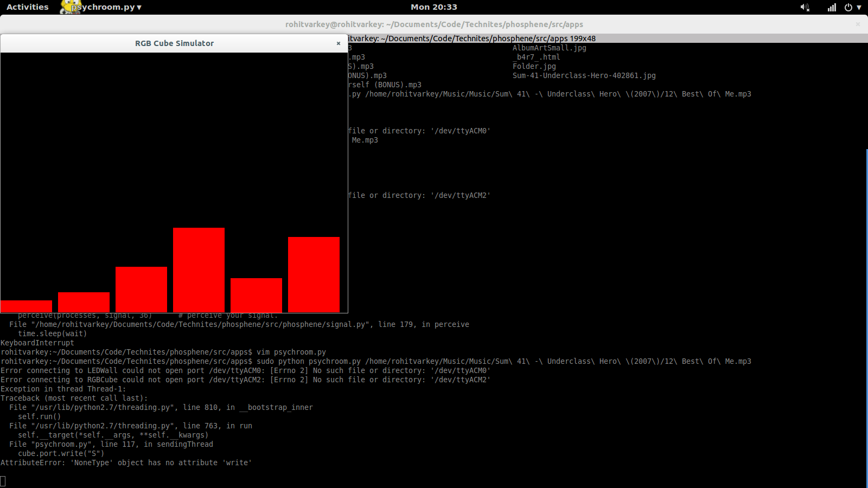Click the AttributeError message line
The width and height of the screenshot is (868, 488).
[126, 463]
